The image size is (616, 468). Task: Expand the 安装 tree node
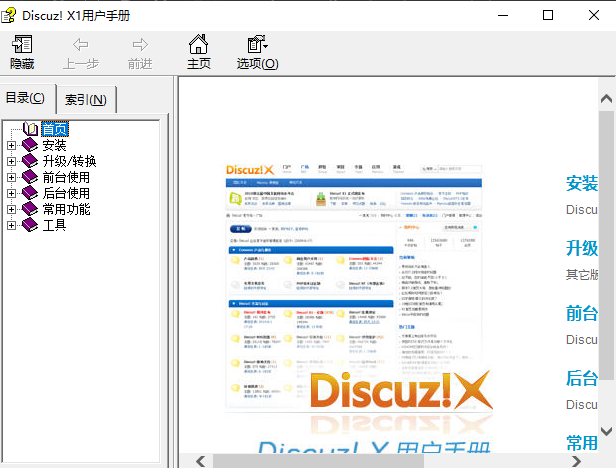tap(12, 146)
